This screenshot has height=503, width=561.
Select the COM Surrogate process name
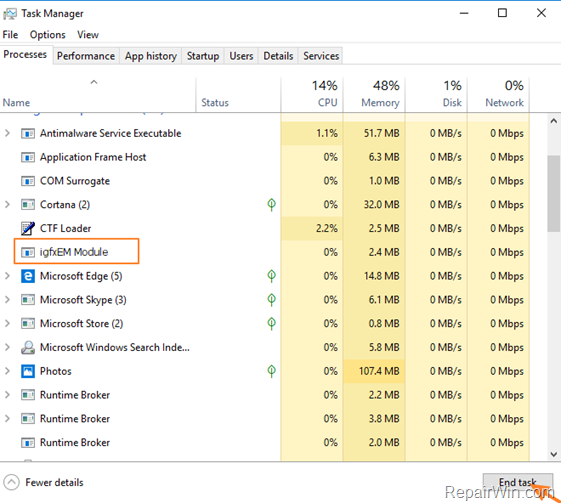(x=75, y=181)
